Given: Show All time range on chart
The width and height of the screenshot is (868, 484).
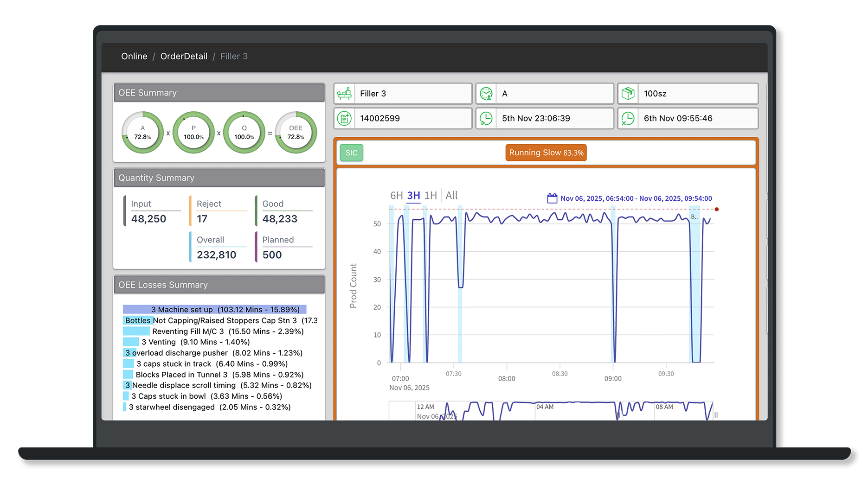Looking at the screenshot, I should [451, 196].
